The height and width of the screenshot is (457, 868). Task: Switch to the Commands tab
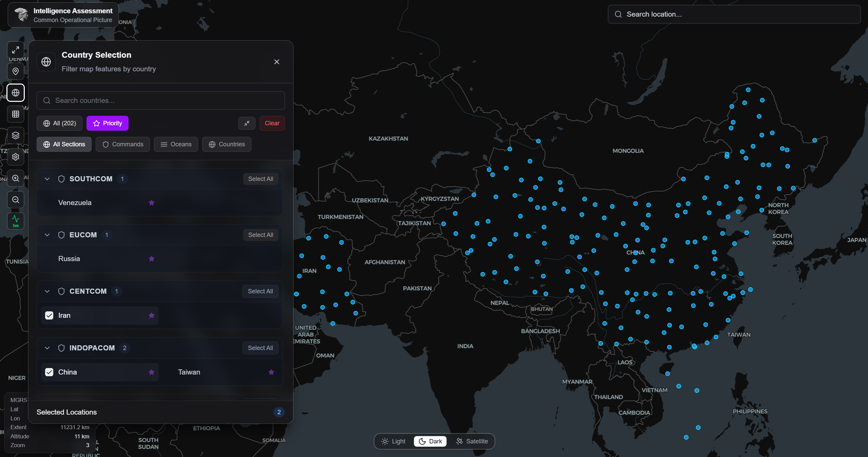click(x=123, y=144)
